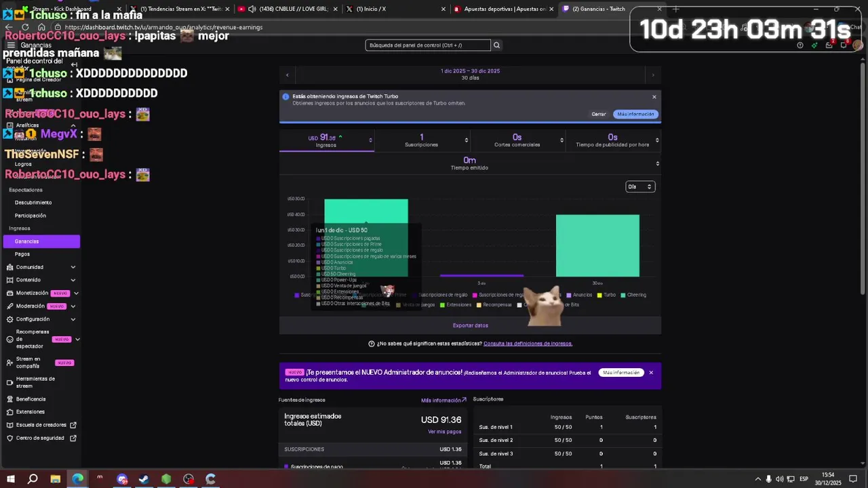Click the 30 dic chart bar
Screen dimensions: 868x488
[597, 245]
